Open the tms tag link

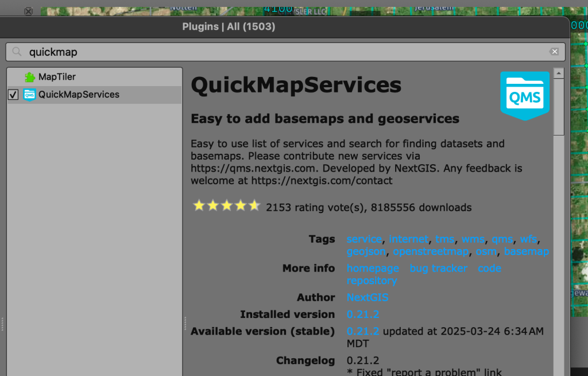tap(444, 239)
